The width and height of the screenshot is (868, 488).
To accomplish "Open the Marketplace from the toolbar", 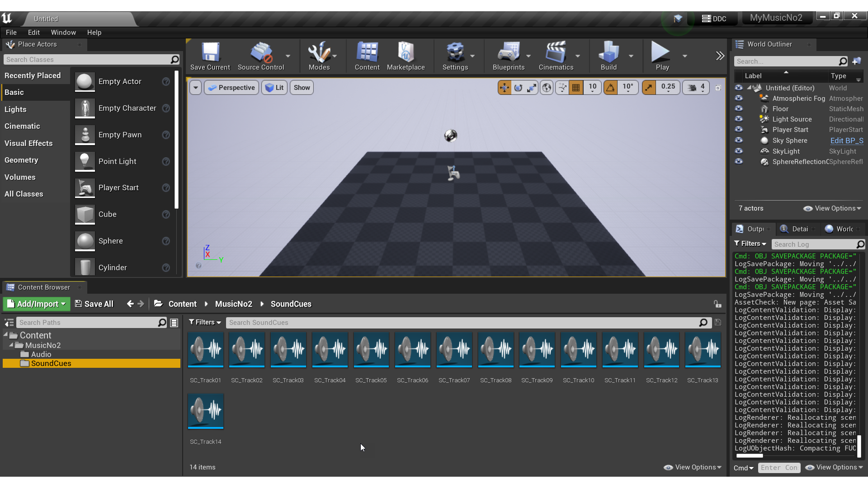I will pyautogui.click(x=406, y=56).
